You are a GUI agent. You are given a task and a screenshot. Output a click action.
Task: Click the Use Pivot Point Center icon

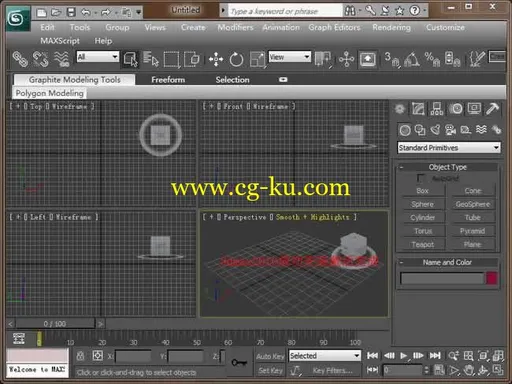click(323, 59)
